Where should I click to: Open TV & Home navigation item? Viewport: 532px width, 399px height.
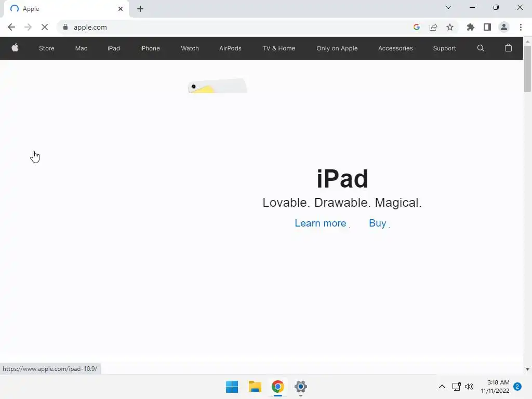(278, 48)
